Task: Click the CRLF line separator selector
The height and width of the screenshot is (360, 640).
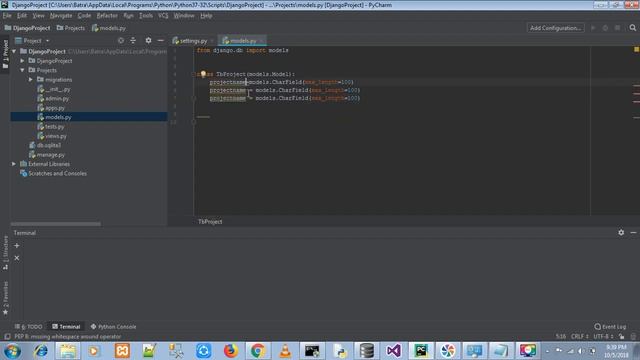Action: click(580, 336)
